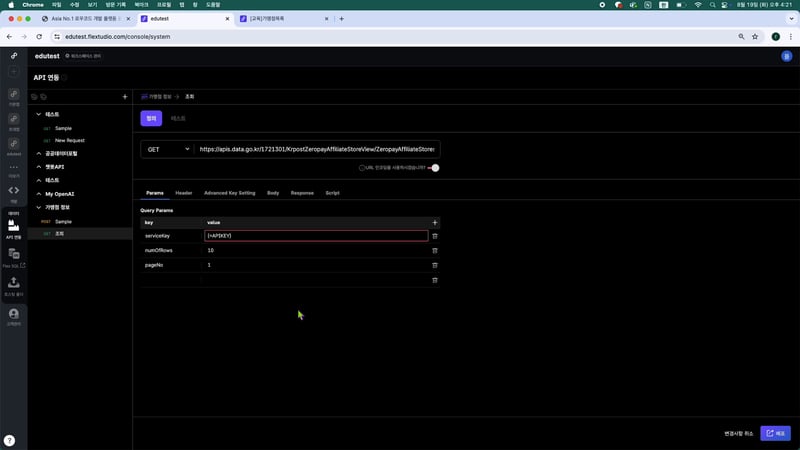Click the serviceKey value input field
This screenshot has width=800, height=450.
[315, 236]
